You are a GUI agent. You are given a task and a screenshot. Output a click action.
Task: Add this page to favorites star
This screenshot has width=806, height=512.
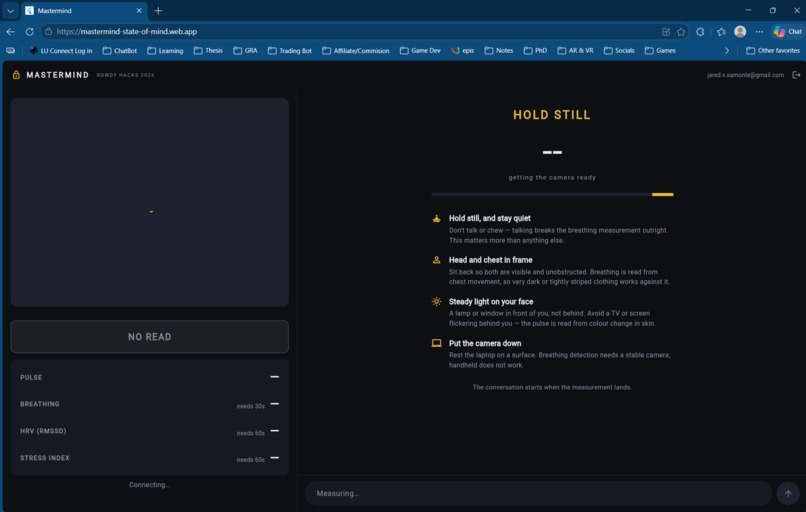tap(681, 31)
